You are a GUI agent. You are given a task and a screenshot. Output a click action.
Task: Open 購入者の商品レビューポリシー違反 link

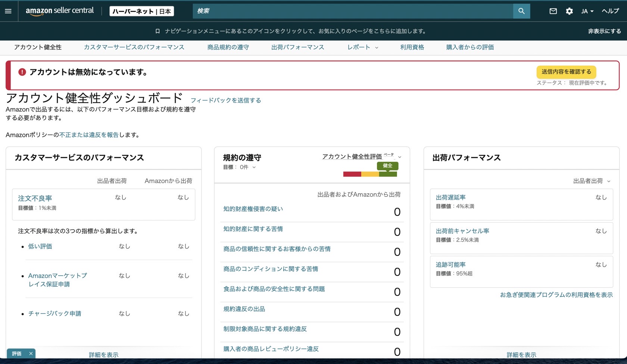(271, 349)
